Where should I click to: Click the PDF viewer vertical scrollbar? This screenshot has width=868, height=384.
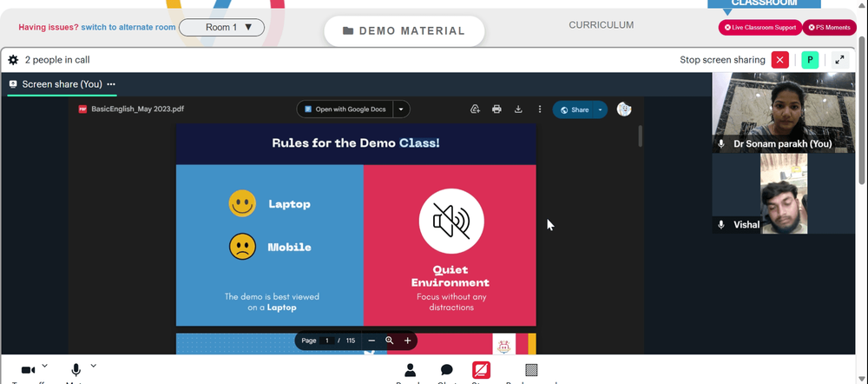641,136
